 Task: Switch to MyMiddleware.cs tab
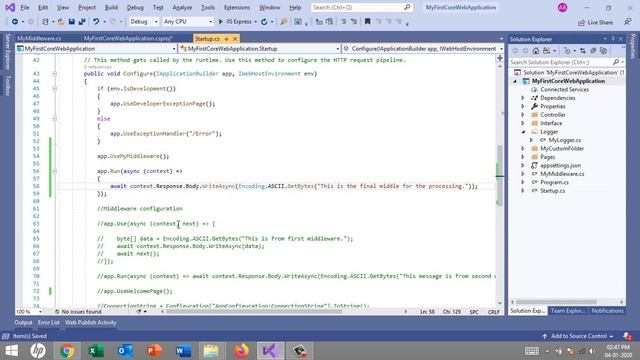coord(40,38)
